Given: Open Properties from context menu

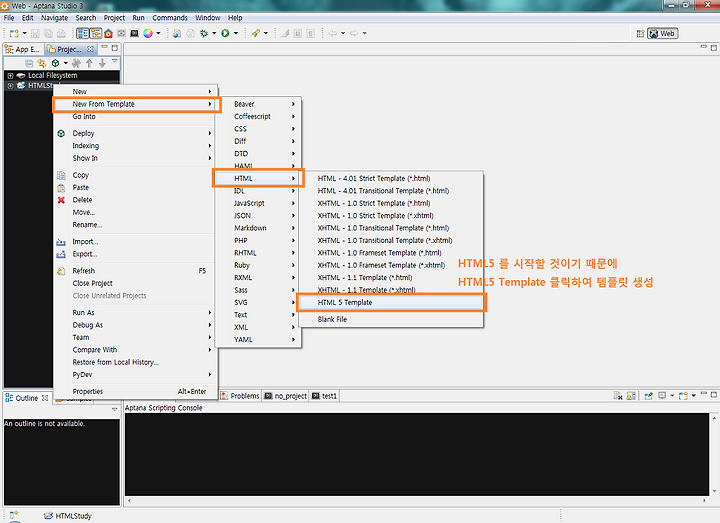Looking at the screenshot, I should (134, 392).
